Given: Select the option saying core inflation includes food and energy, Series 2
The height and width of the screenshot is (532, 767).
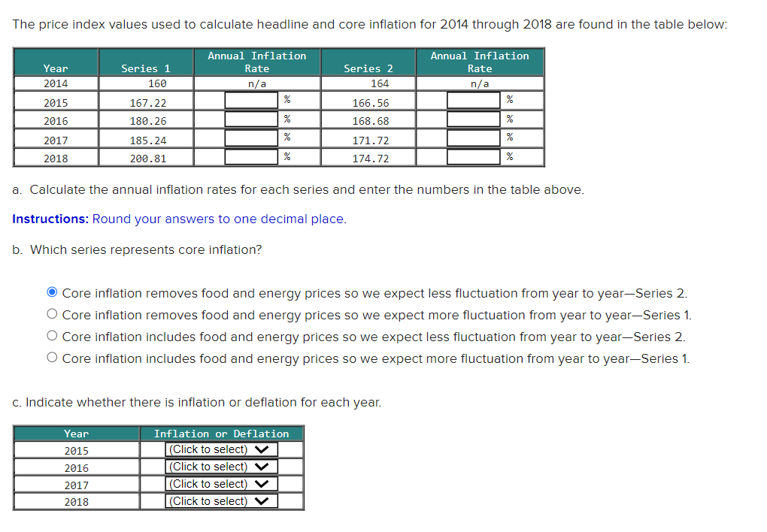Looking at the screenshot, I should [52, 335].
